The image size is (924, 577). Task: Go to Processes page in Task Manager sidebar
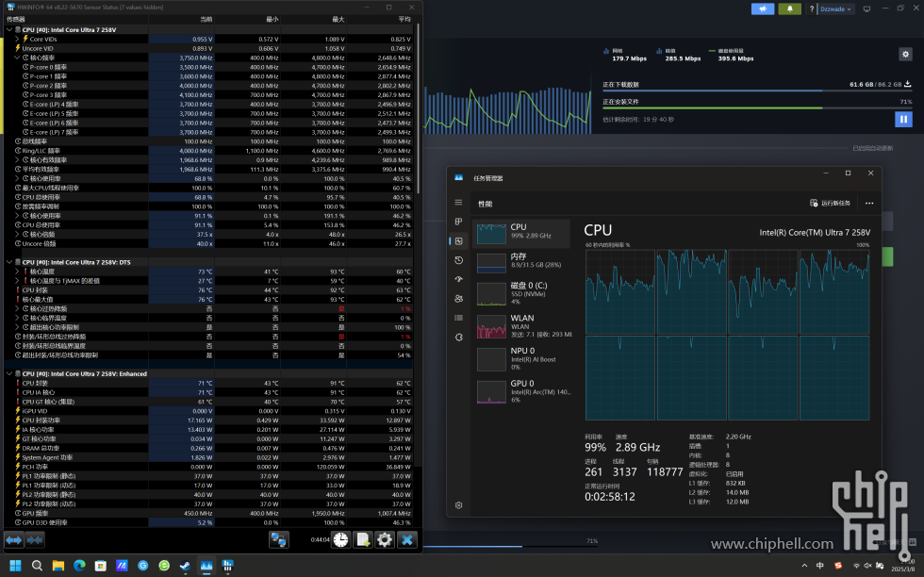click(458, 222)
